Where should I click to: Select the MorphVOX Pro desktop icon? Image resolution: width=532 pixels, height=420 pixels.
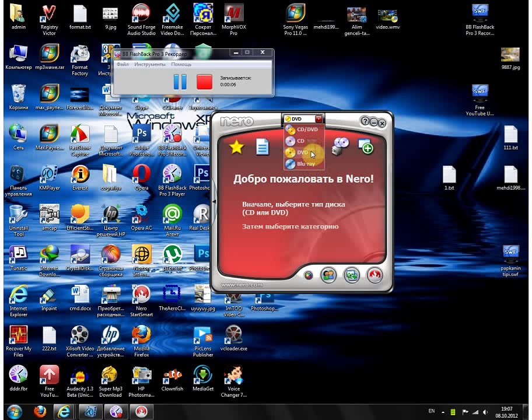pyautogui.click(x=233, y=20)
